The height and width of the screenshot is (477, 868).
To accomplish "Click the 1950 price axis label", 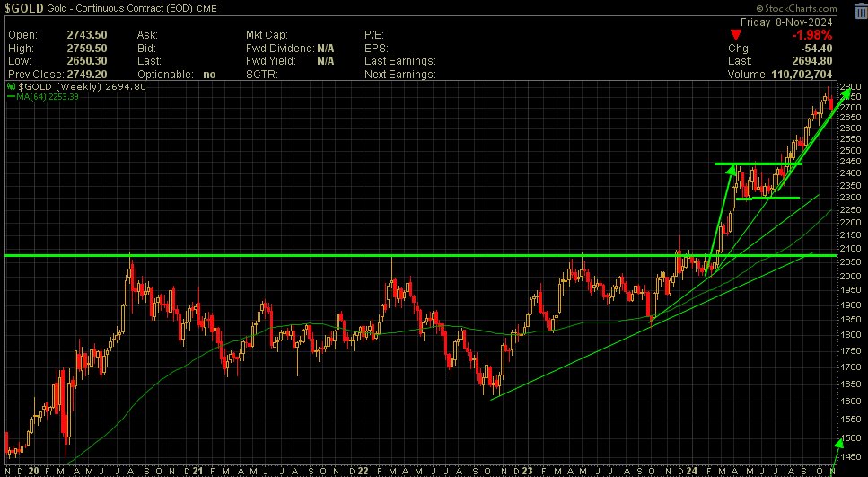I will (851, 290).
